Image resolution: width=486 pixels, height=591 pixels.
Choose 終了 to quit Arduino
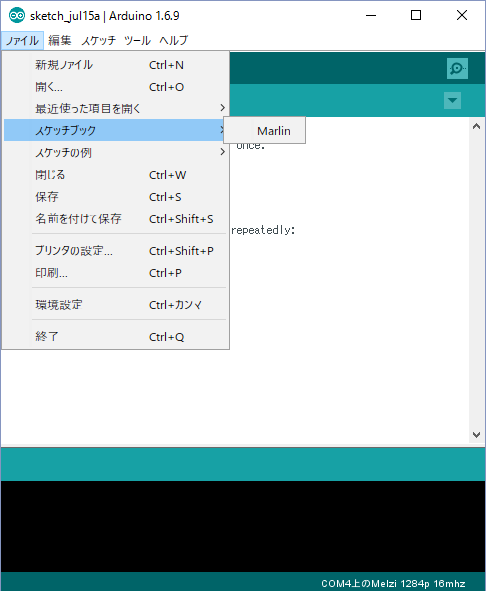pyautogui.click(x=116, y=336)
